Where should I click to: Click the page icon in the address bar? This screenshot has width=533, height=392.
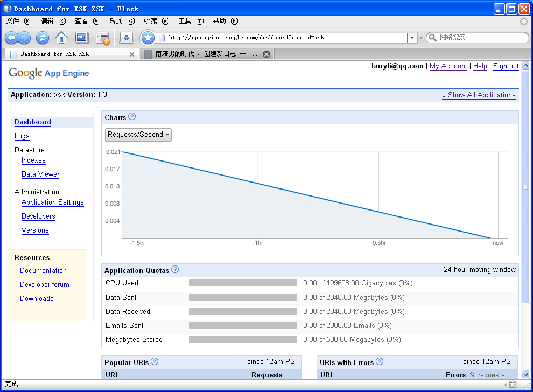(x=162, y=37)
